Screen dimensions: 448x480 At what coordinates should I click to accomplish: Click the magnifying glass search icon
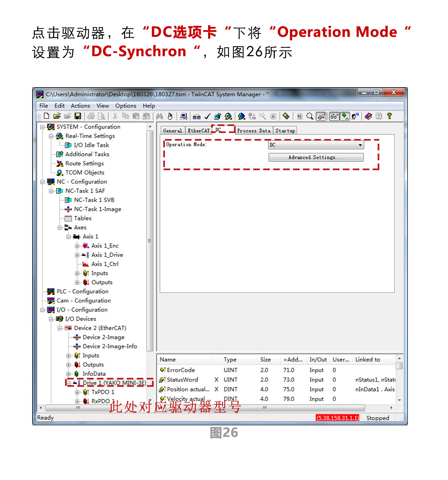point(310,116)
